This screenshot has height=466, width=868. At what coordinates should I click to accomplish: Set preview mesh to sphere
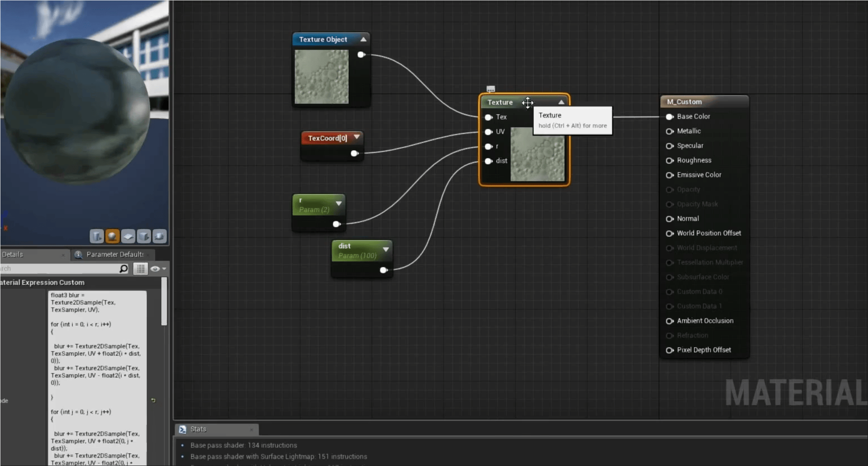pos(112,236)
